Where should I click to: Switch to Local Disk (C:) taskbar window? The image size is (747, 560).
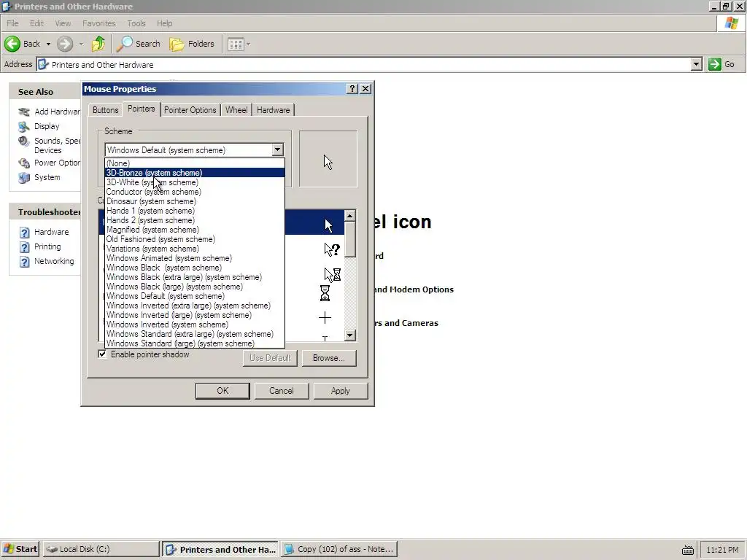tap(101, 549)
